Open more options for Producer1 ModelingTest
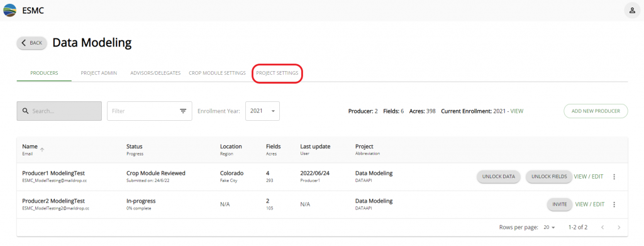The width and height of the screenshot is (644, 246). 614,177
